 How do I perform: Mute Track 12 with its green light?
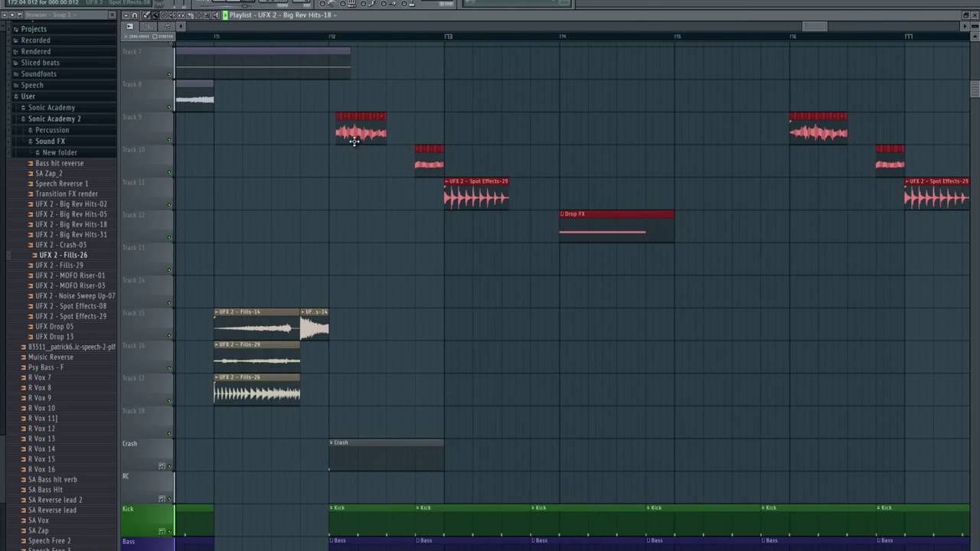tap(169, 238)
